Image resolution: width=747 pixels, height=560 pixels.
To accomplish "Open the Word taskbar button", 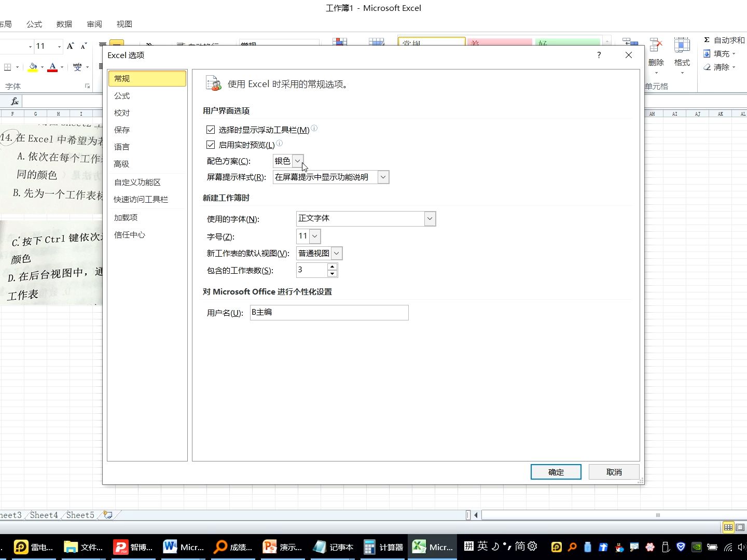I will point(184,547).
